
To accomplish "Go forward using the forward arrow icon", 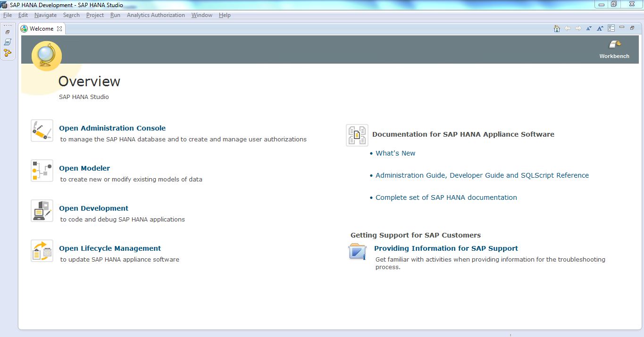I will pos(578,28).
